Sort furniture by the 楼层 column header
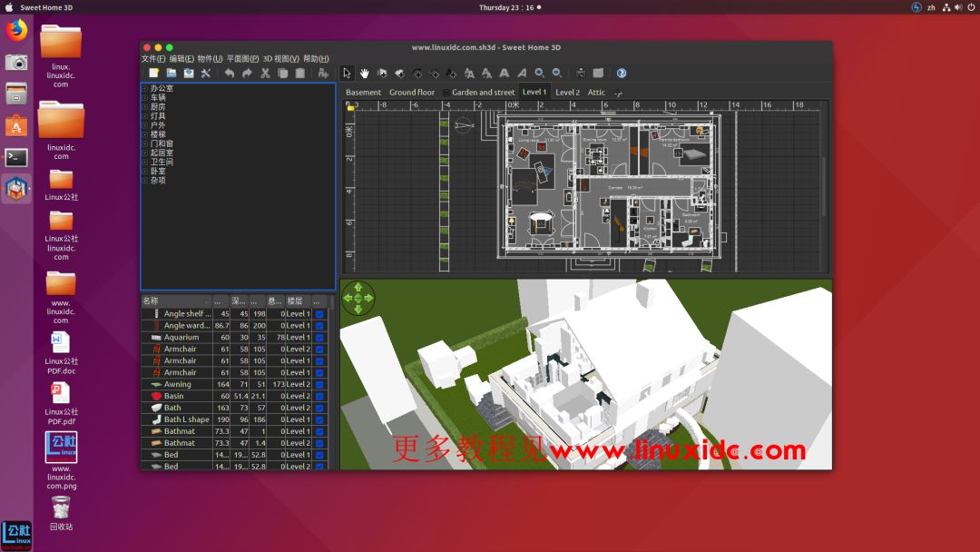Image resolution: width=980 pixels, height=552 pixels. [x=298, y=301]
